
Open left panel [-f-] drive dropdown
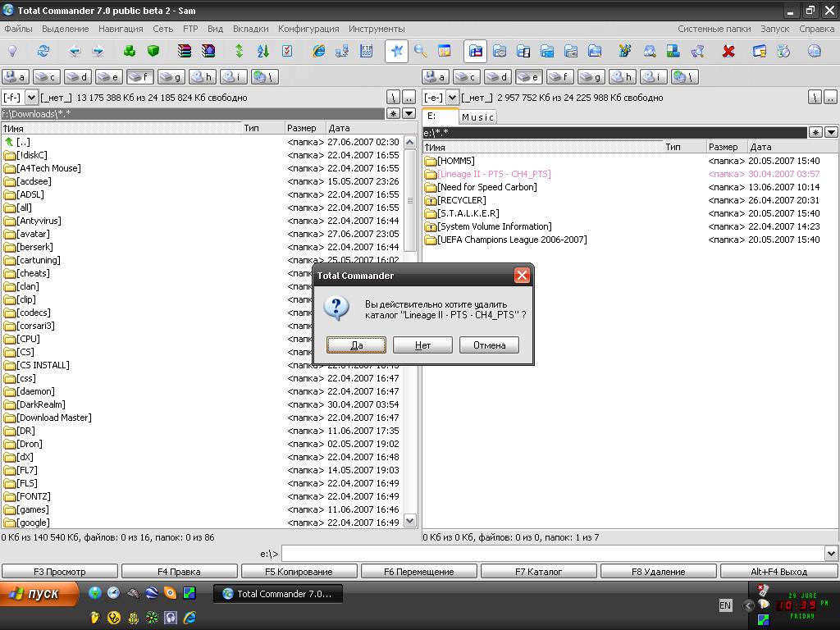click(x=32, y=98)
